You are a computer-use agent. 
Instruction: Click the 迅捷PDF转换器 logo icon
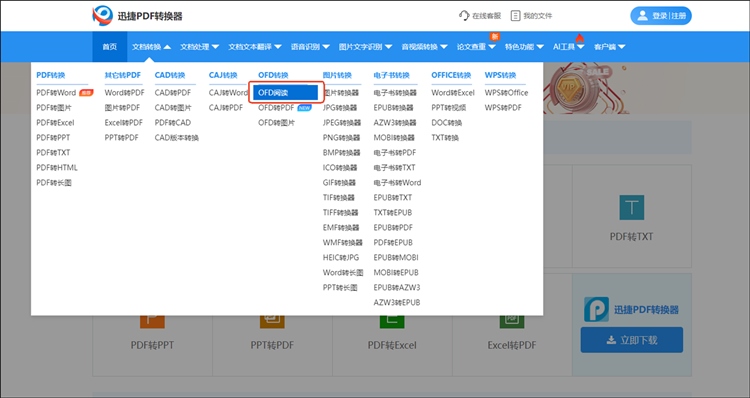pyautogui.click(x=102, y=16)
